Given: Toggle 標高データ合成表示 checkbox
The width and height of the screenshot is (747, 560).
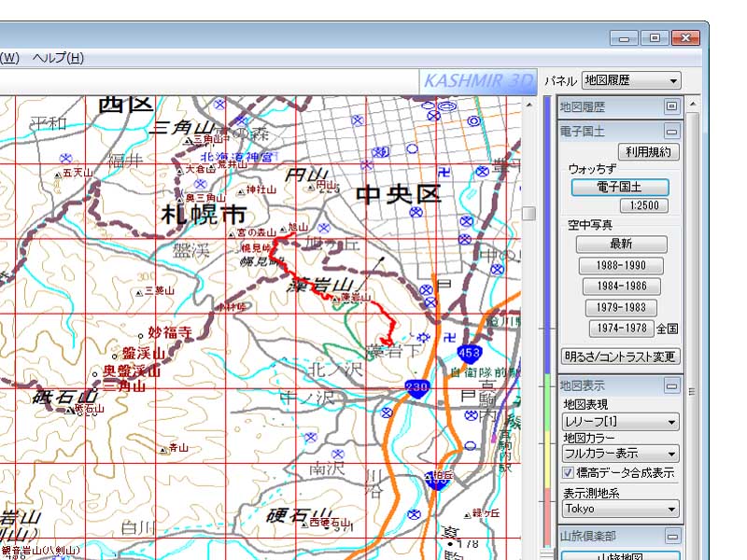Looking at the screenshot, I should click(568, 473).
